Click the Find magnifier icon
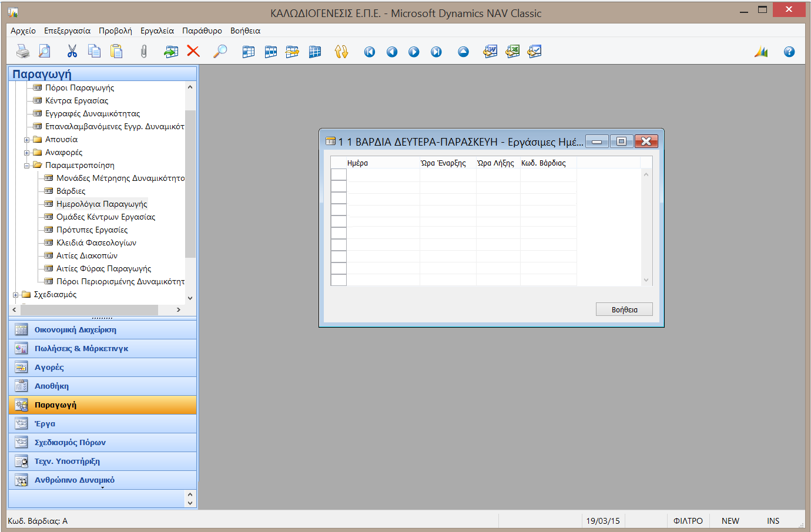This screenshot has width=811, height=532. (x=220, y=52)
